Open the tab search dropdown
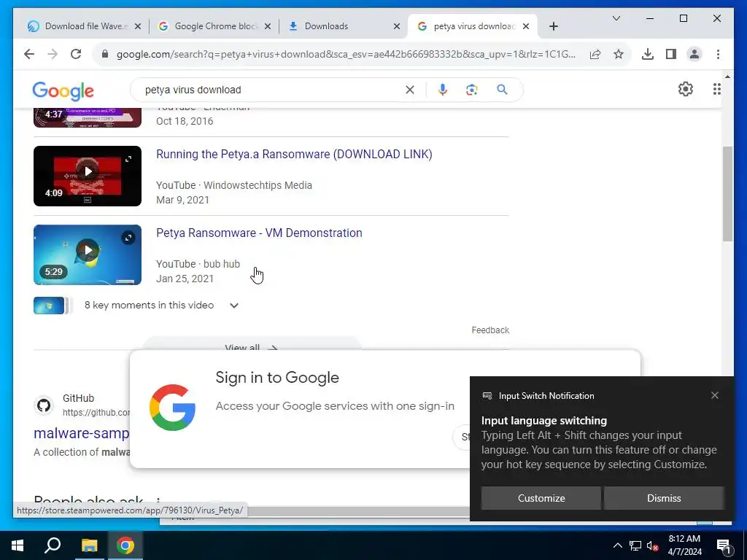Image resolution: width=747 pixels, height=560 pixels. [616, 18]
